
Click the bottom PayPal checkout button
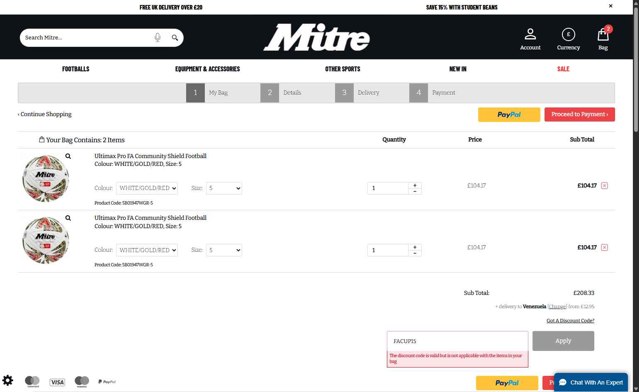pos(507,383)
